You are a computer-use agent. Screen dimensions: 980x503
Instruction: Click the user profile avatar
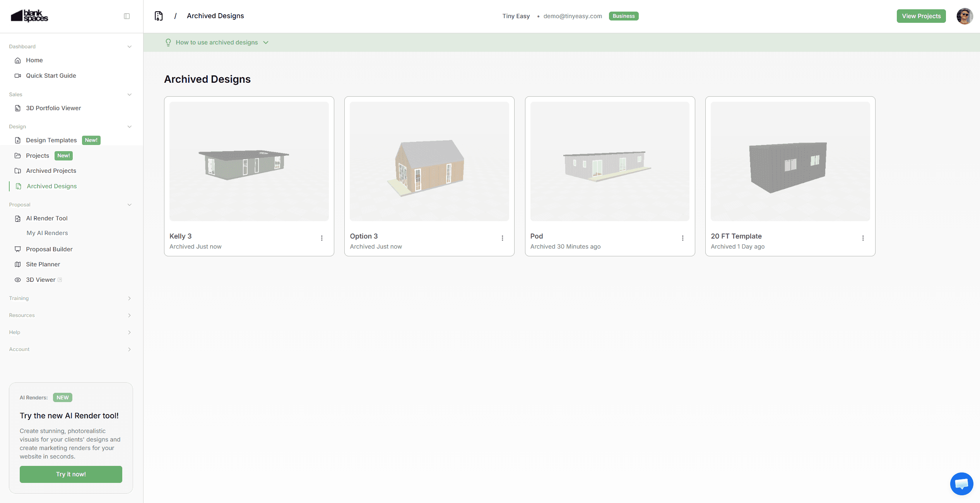pyautogui.click(x=965, y=16)
